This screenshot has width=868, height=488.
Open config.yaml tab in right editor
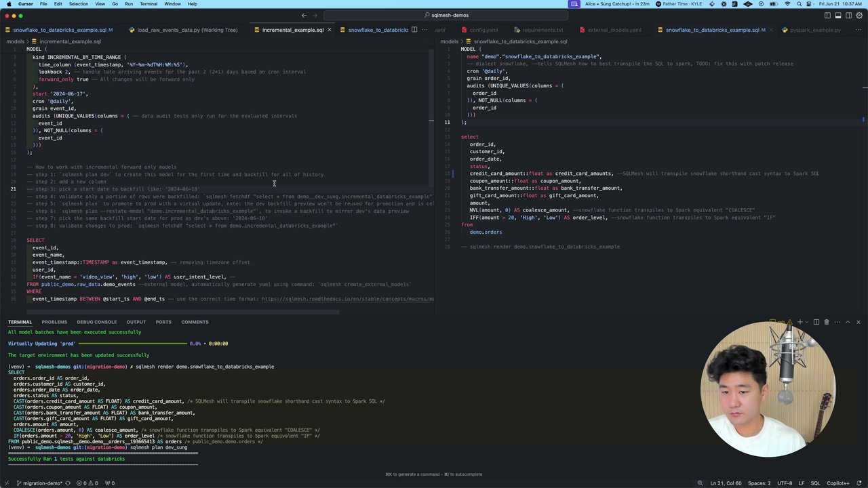[484, 30]
